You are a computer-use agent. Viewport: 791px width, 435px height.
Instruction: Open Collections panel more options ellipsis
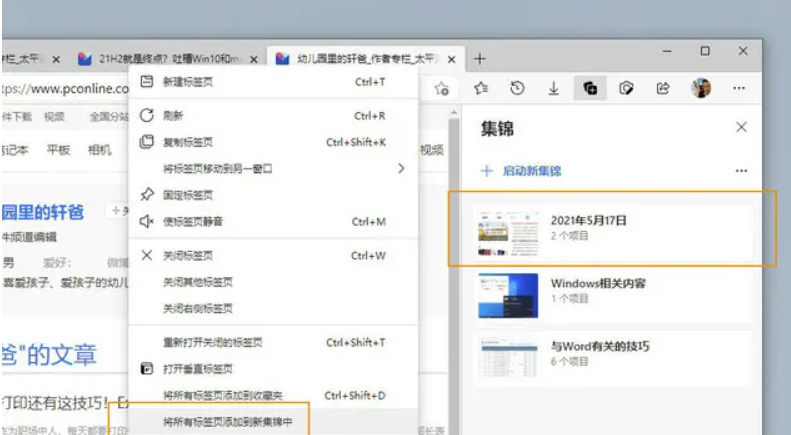point(741,171)
